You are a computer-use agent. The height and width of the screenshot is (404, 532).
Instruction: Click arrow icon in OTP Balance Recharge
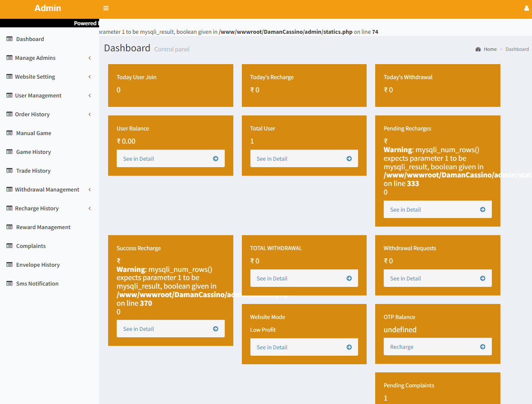[x=482, y=347]
